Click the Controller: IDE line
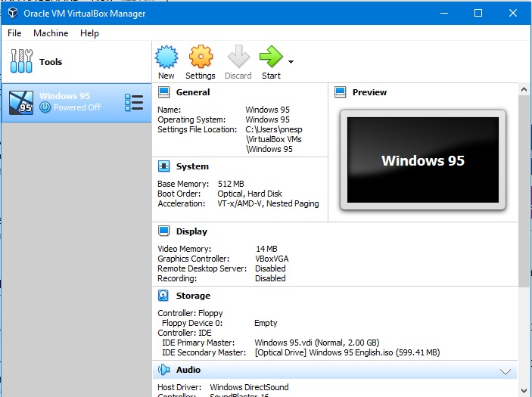This screenshot has width=532, height=397. [185, 333]
